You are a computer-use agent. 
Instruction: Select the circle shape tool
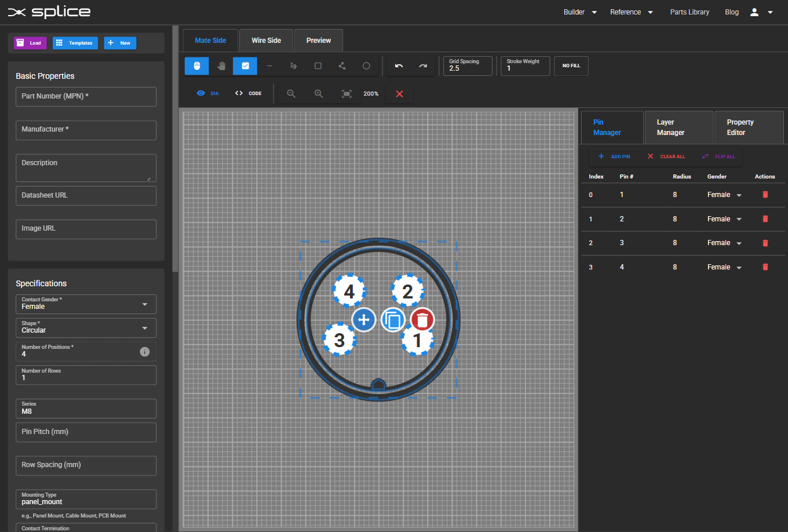click(x=366, y=66)
